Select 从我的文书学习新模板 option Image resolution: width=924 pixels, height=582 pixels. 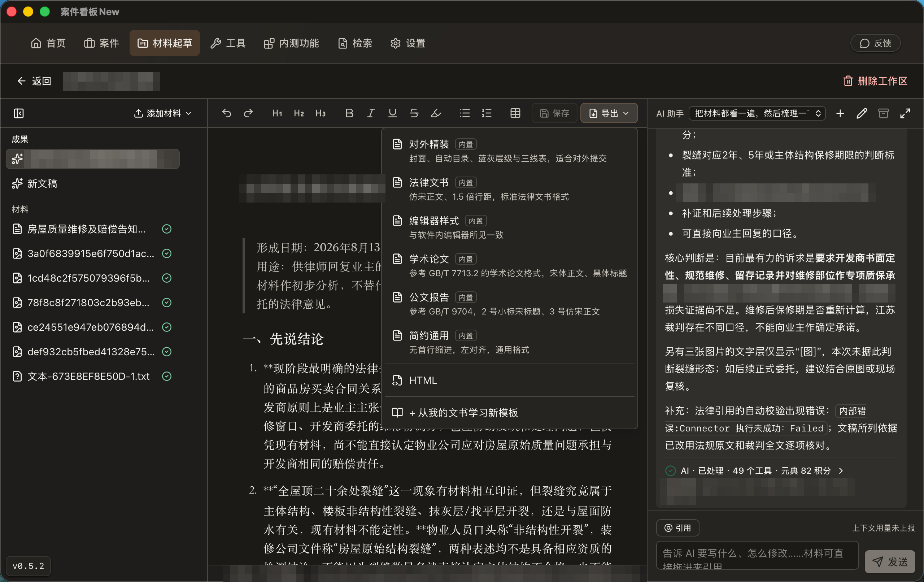(x=510, y=413)
